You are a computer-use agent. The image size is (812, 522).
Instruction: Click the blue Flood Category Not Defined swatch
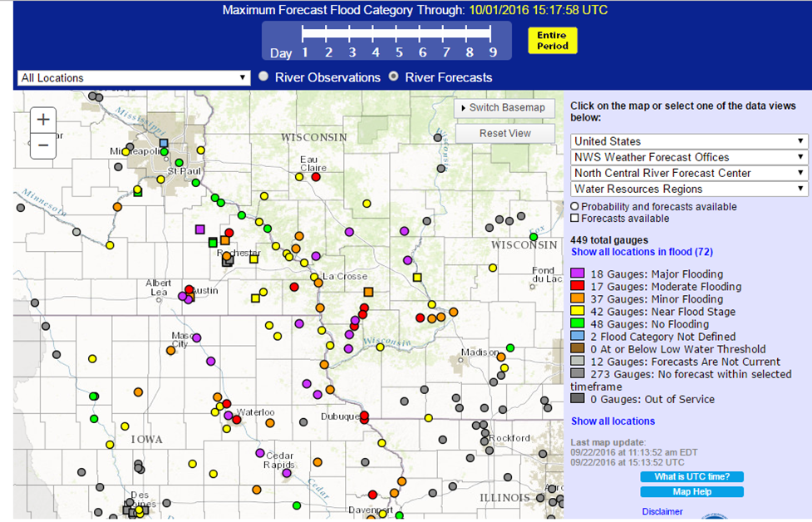click(578, 336)
